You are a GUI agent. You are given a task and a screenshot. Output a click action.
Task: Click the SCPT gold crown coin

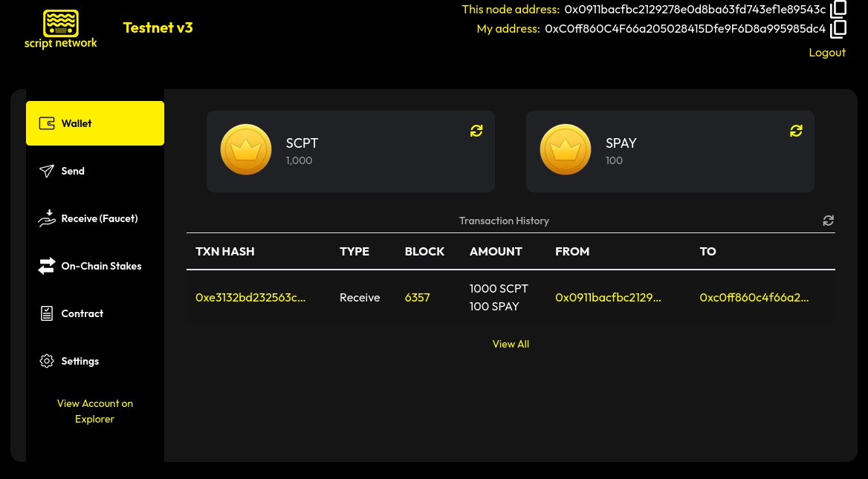coord(246,150)
